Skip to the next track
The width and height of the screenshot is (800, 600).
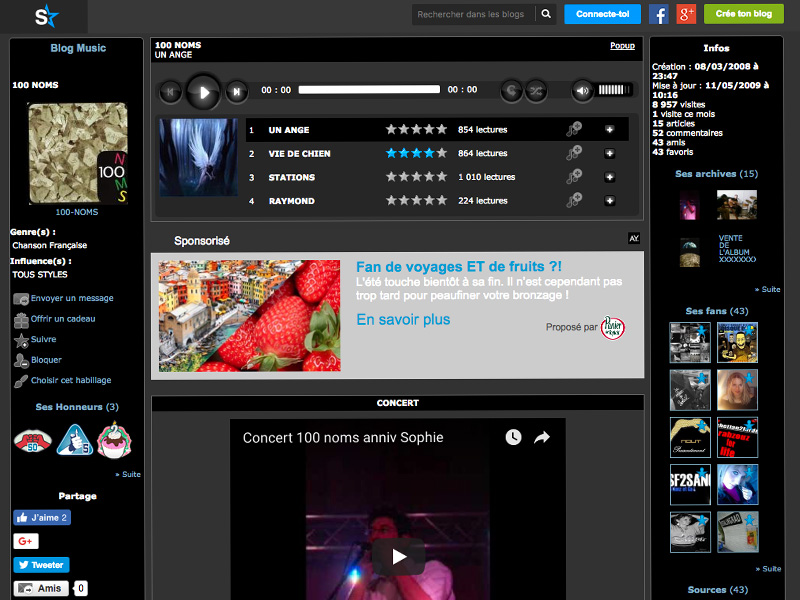coord(236,92)
